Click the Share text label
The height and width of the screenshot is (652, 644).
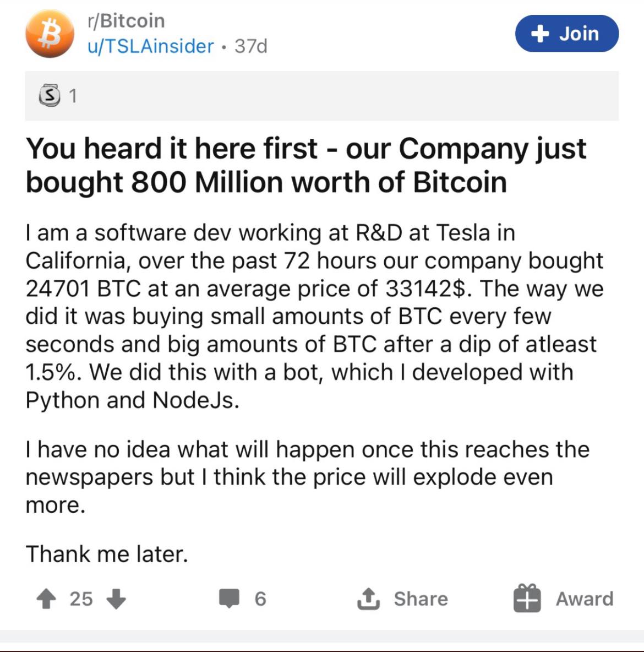pyautogui.click(x=421, y=599)
